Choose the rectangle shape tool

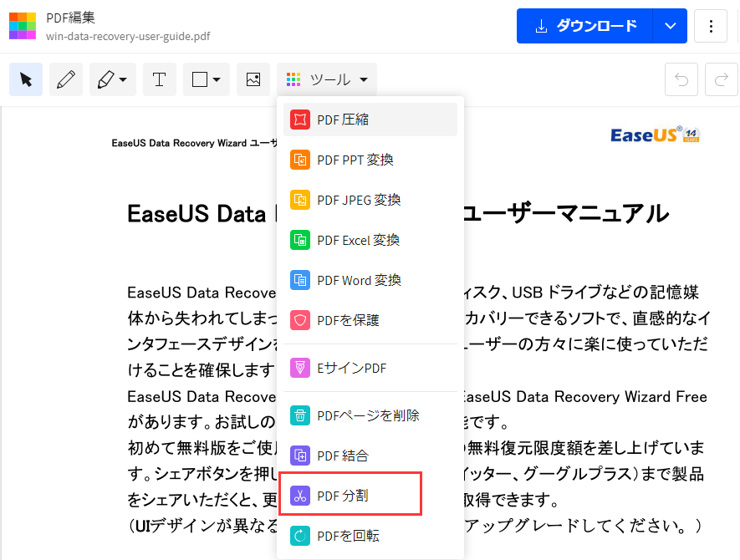[x=201, y=79]
